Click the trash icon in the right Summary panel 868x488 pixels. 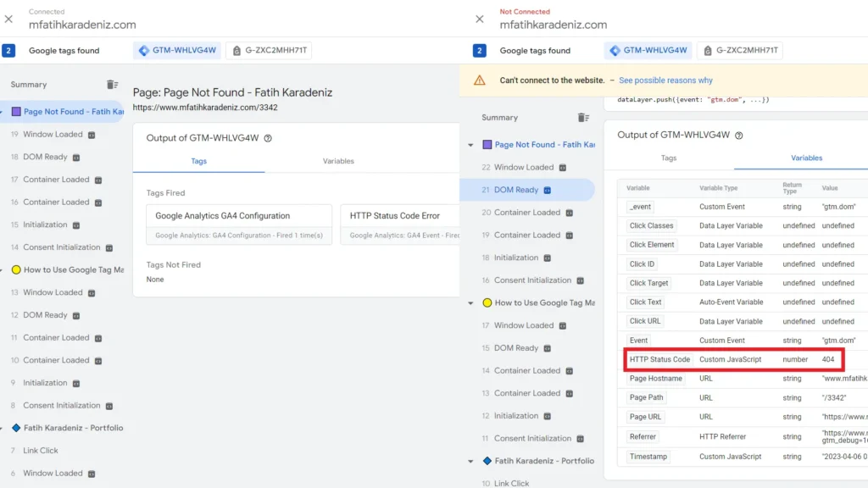[x=583, y=118]
